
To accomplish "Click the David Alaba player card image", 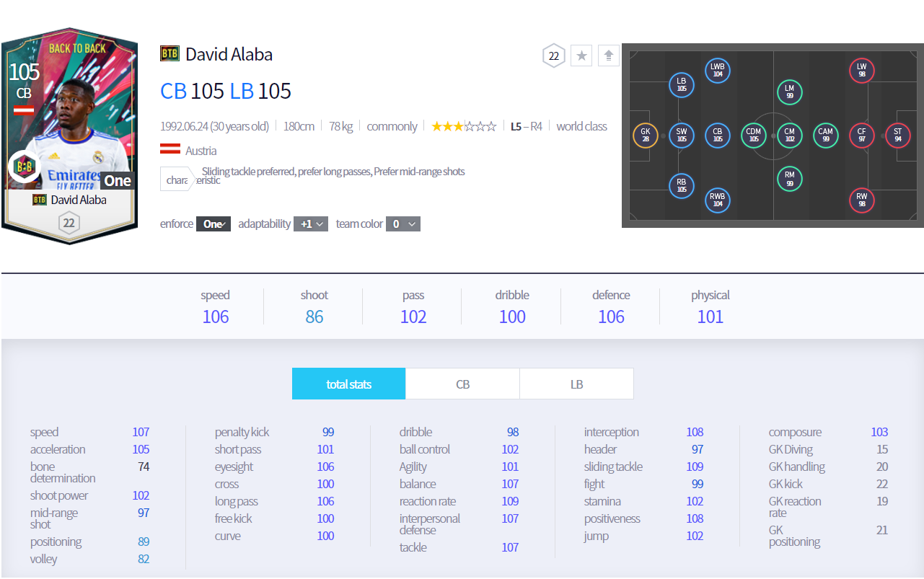I will [69, 136].
